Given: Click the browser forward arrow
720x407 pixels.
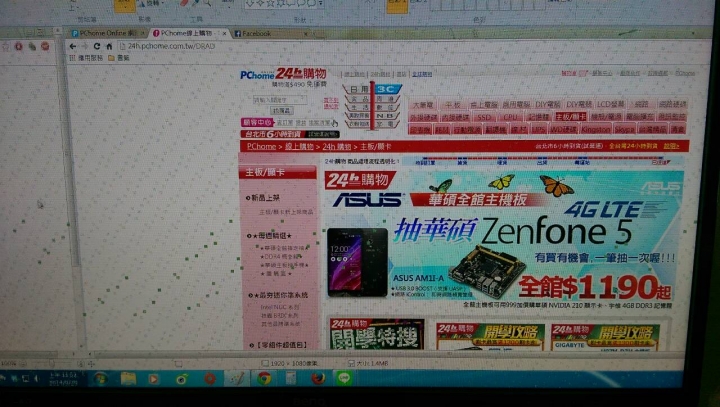Looking at the screenshot, I should point(84,46).
